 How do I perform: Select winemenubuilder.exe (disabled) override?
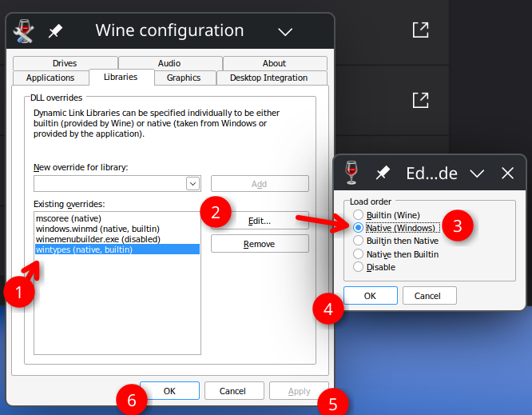click(x=117, y=239)
